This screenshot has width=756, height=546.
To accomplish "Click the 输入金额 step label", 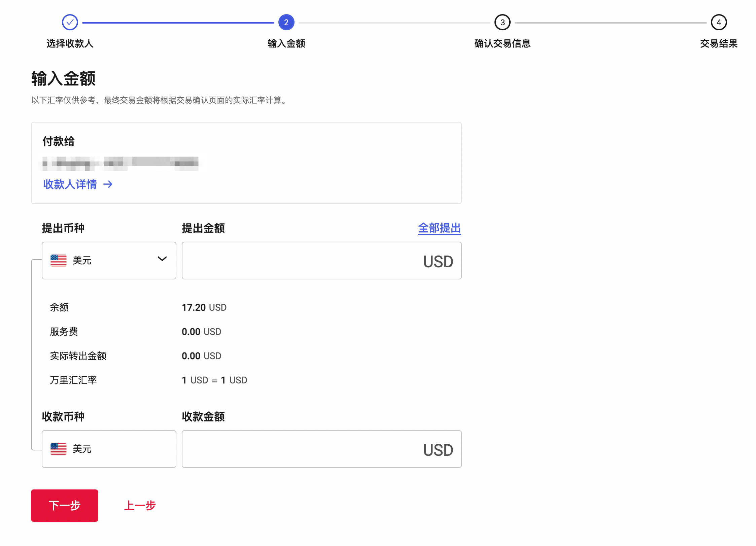I will pyautogui.click(x=286, y=43).
